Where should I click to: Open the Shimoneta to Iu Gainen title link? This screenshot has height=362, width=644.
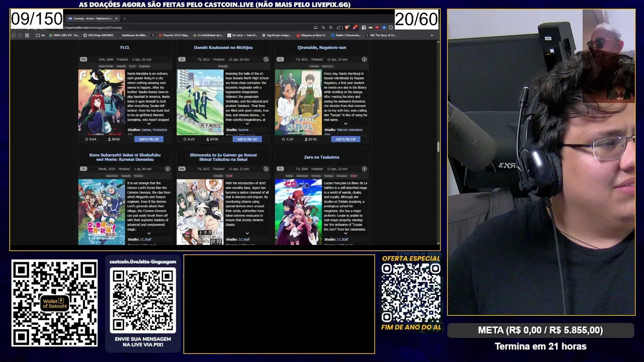coord(223,157)
